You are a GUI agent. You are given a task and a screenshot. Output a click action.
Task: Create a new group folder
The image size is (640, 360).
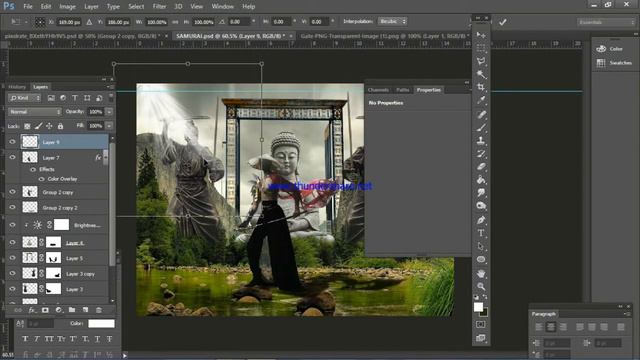click(72, 310)
